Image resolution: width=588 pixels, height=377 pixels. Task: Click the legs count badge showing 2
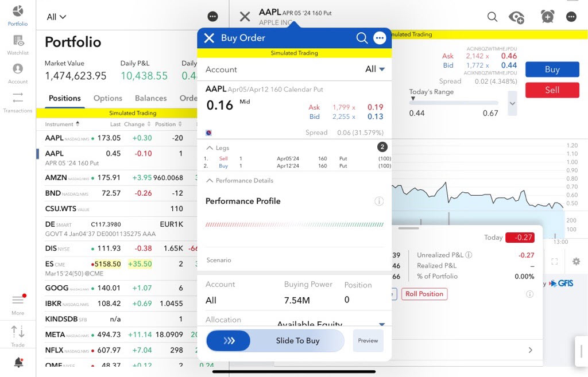click(382, 147)
